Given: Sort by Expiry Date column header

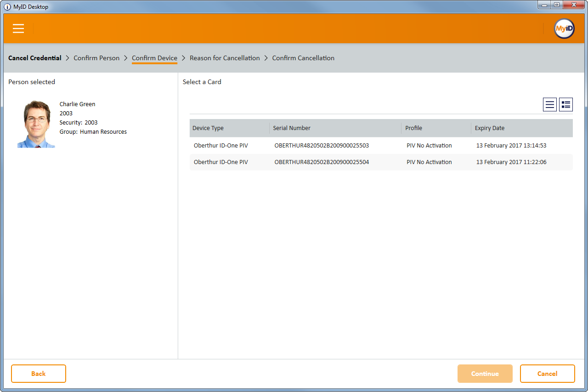Looking at the screenshot, I should [x=490, y=128].
